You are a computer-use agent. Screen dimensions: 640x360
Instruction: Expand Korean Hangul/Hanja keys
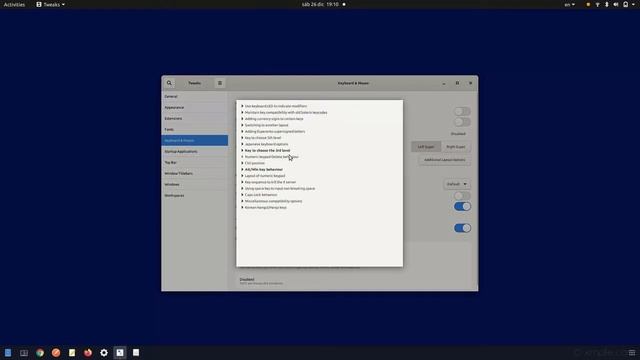coord(242,207)
